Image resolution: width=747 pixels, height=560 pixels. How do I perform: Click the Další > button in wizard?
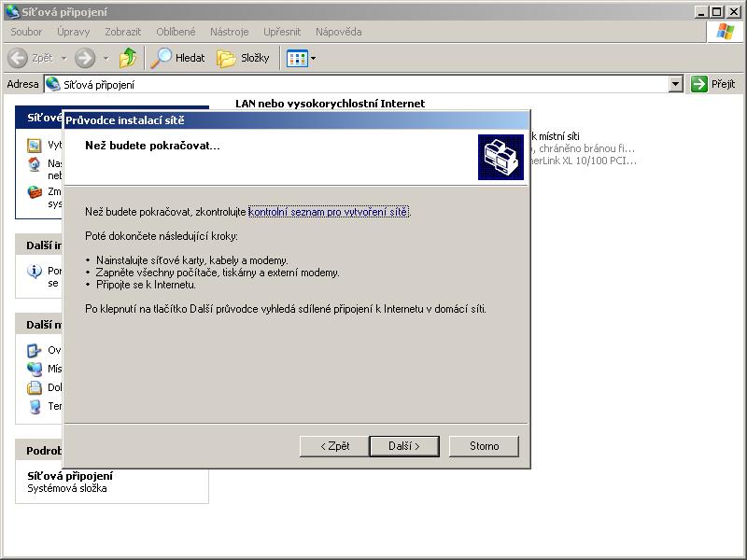404,446
